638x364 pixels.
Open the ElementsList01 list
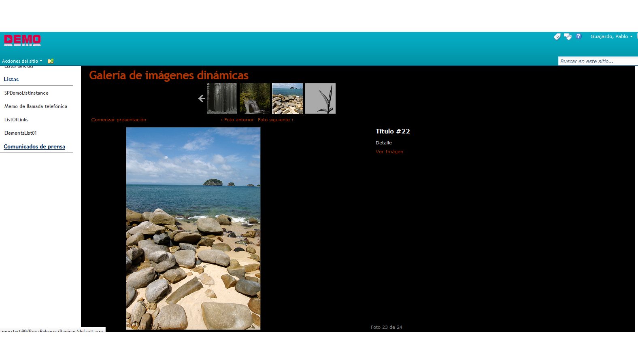tap(21, 133)
